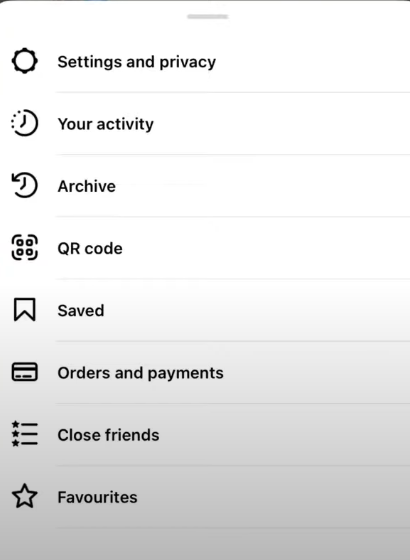Tap blank space right of Saved label
The height and width of the screenshot is (560, 410).
tap(257, 310)
